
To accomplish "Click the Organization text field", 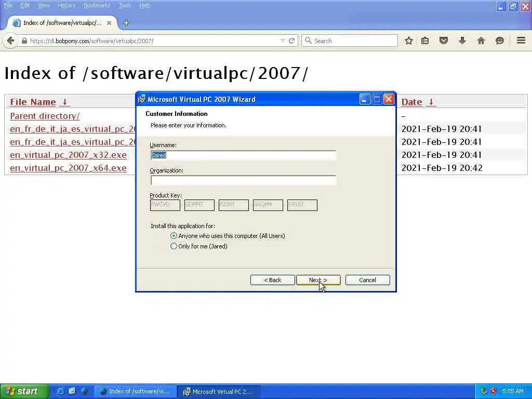I will pyautogui.click(x=243, y=180).
